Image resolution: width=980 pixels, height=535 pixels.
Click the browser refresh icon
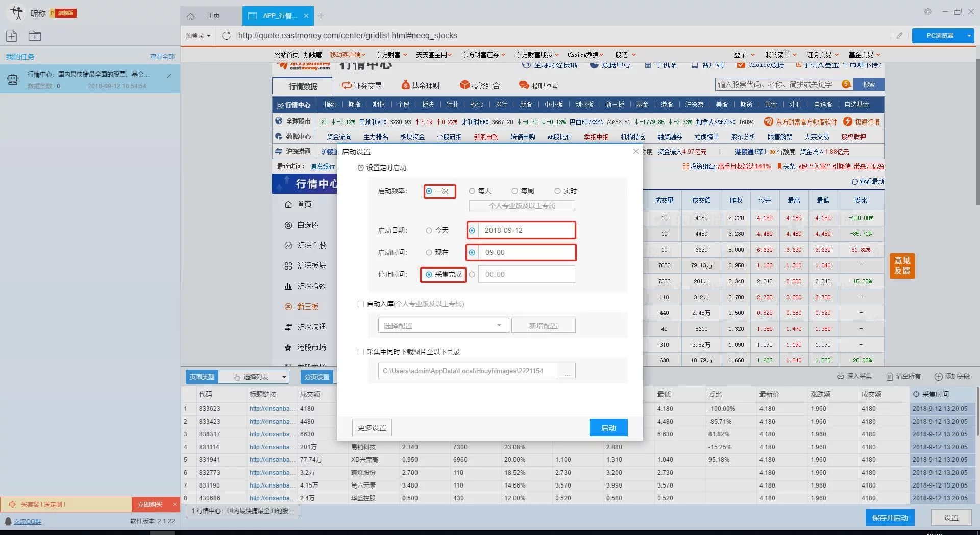227,36
